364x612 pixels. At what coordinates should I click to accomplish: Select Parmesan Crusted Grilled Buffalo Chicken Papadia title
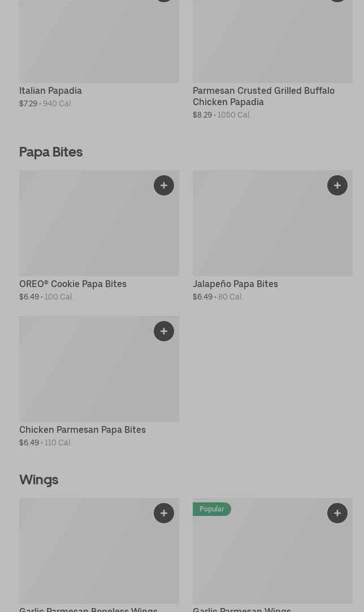(x=263, y=96)
